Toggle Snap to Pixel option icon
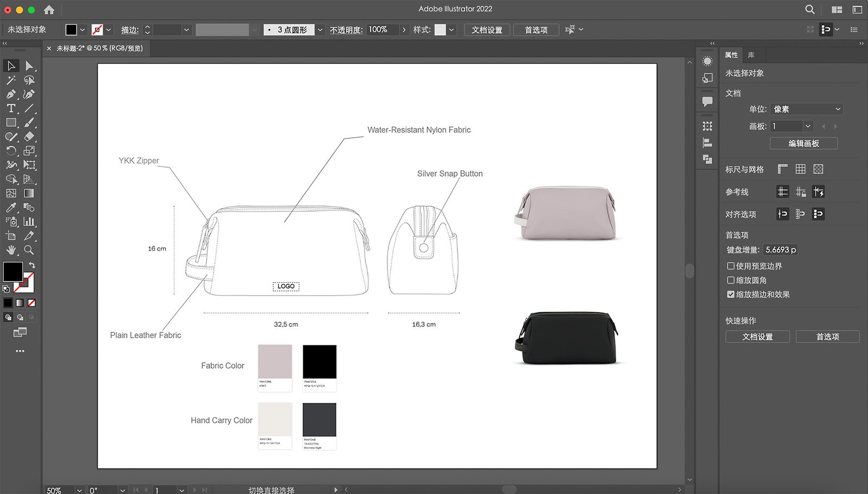 pyautogui.click(x=818, y=214)
